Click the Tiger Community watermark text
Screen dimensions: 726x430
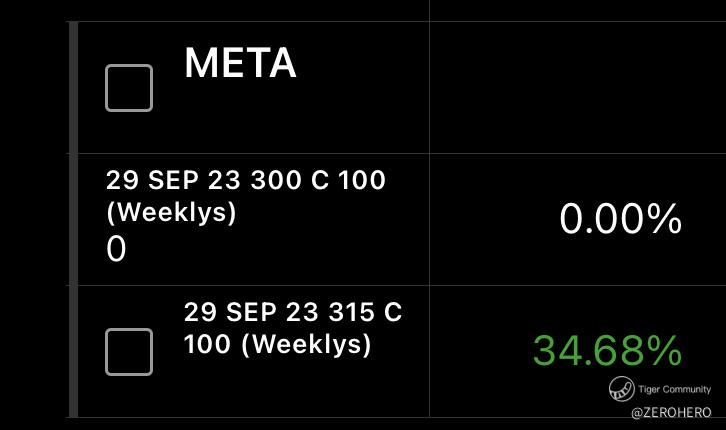[x=673, y=389]
